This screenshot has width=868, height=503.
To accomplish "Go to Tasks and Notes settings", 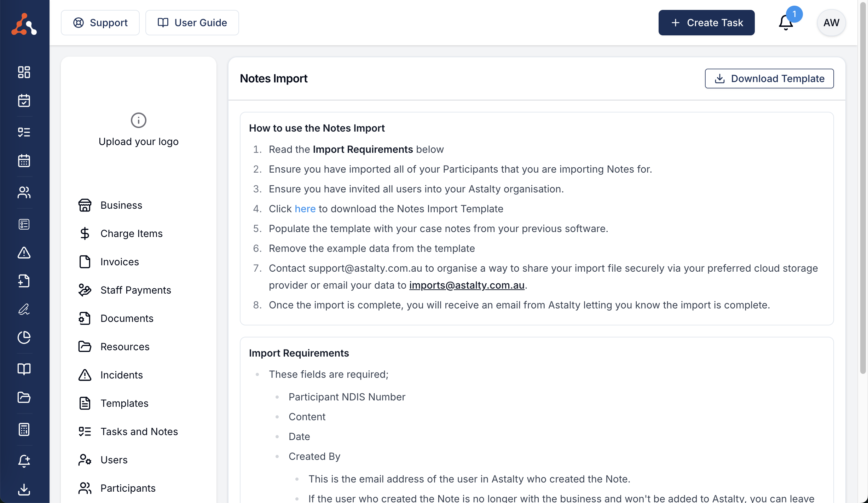I will pos(139,432).
